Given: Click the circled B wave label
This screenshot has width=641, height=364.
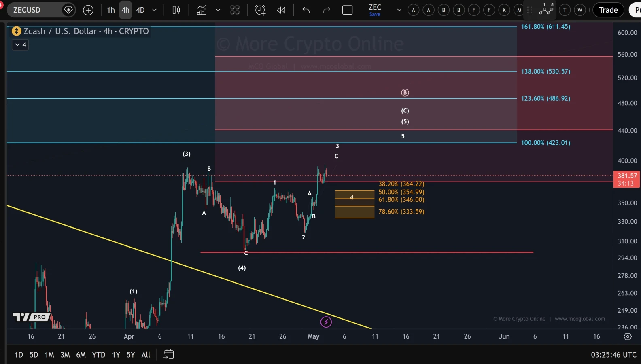Looking at the screenshot, I should [405, 93].
